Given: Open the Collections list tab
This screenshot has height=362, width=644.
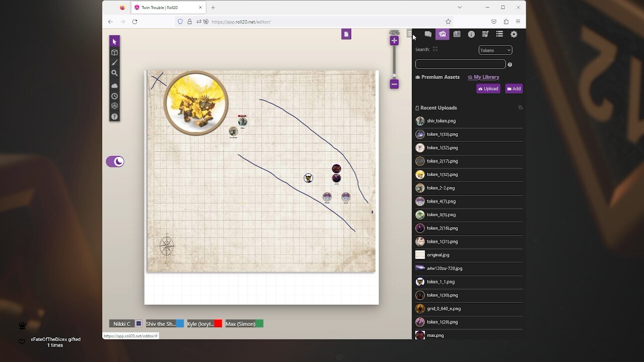Looking at the screenshot, I should pos(499,34).
